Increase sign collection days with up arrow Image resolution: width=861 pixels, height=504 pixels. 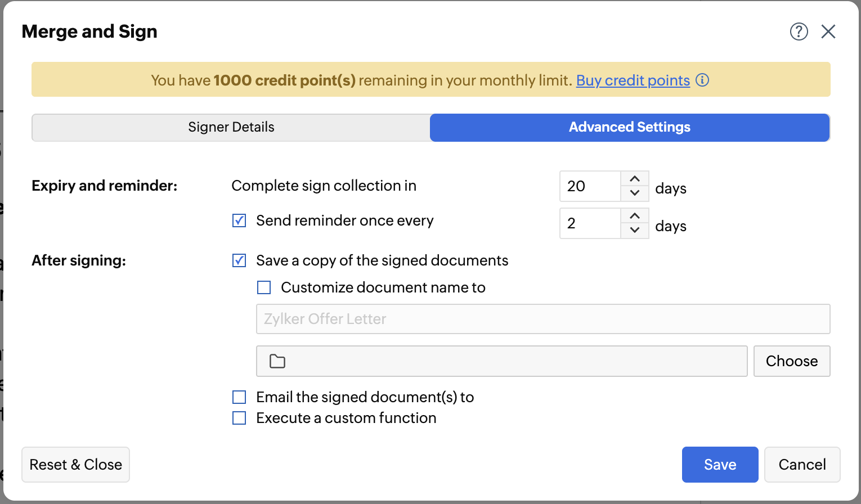point(635,179)
